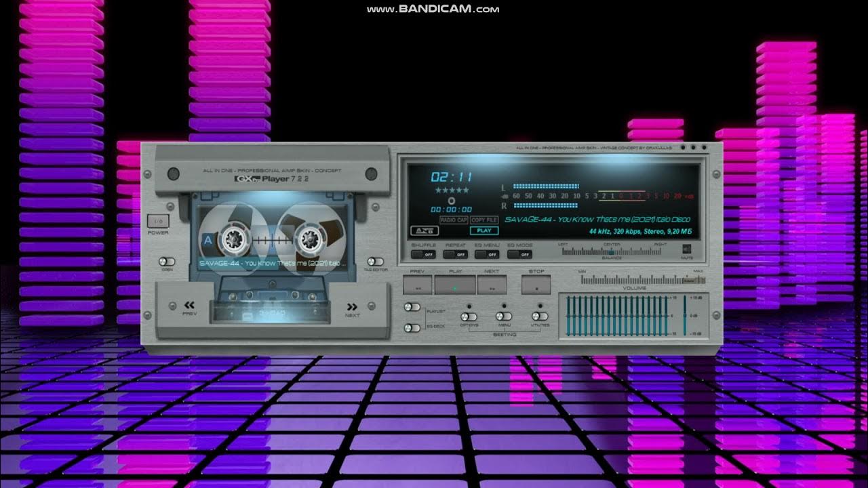Flip the UTILITIES setting switch
868x488 pixels.
click(540, 317)
